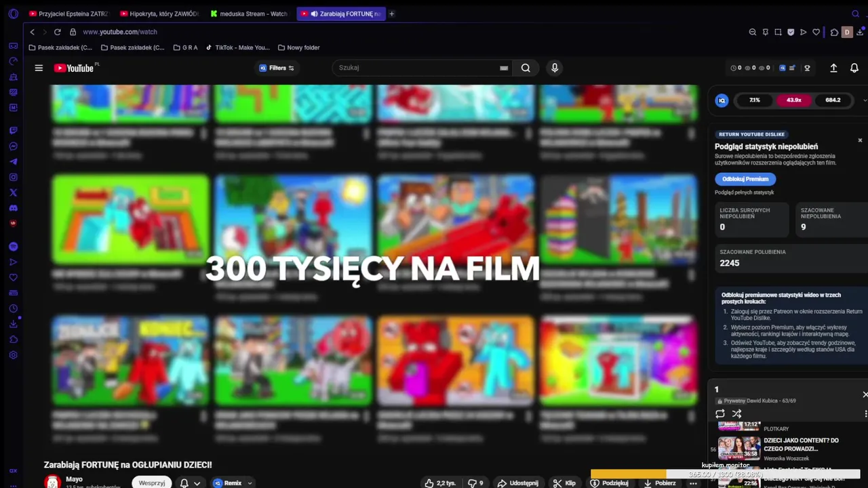Click the Klip button
This screenshot has width=868, height=488.
[564, 483]
